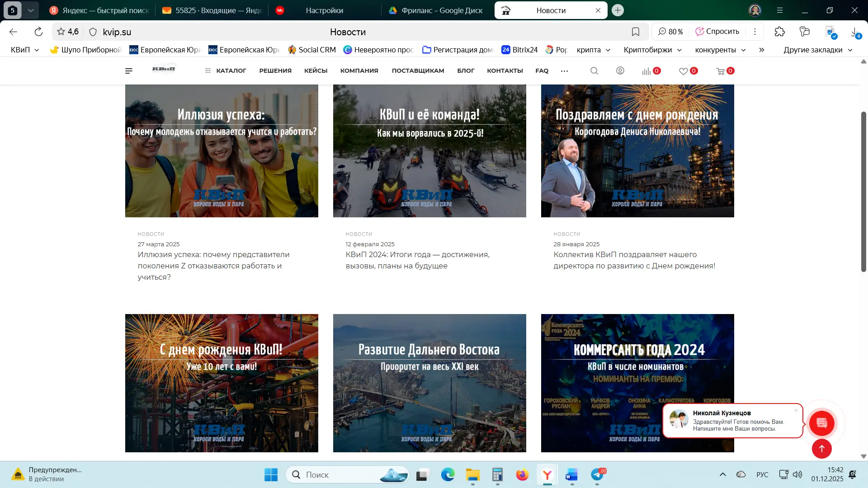Open the 80 % reviews button
868x488 pixels.
point(670,32)
